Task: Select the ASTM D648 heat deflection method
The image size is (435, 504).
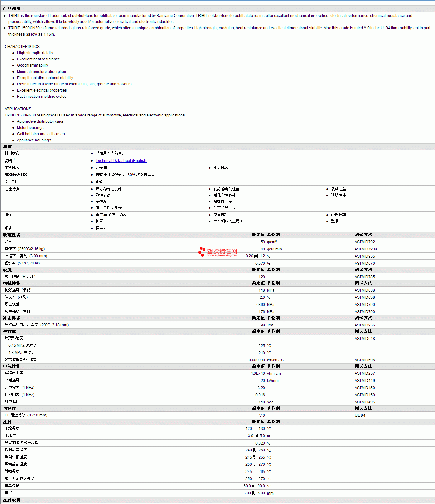Action: 365,339
